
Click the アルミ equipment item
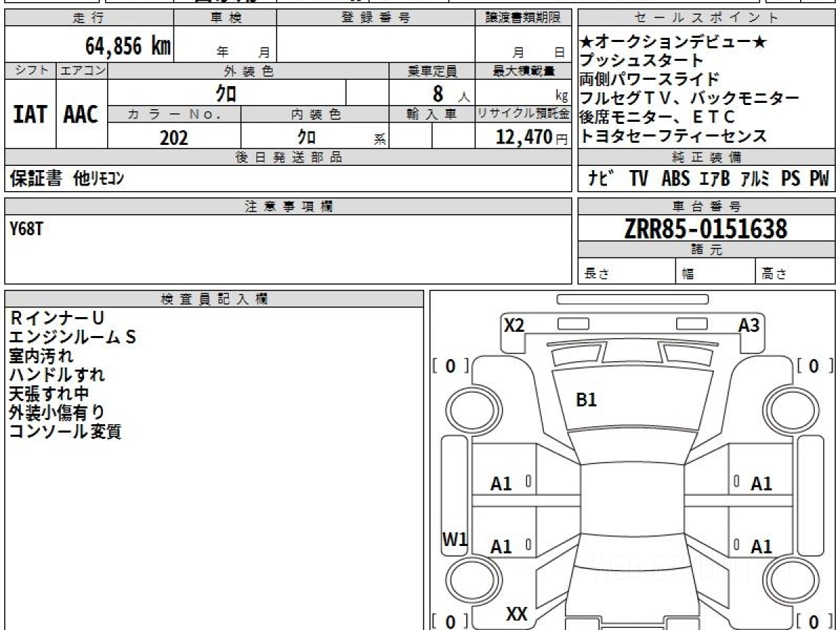[756, 179]
